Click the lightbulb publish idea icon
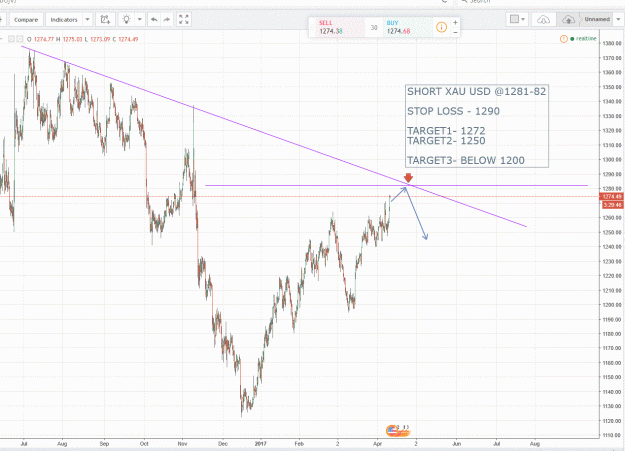 [126, 20]
